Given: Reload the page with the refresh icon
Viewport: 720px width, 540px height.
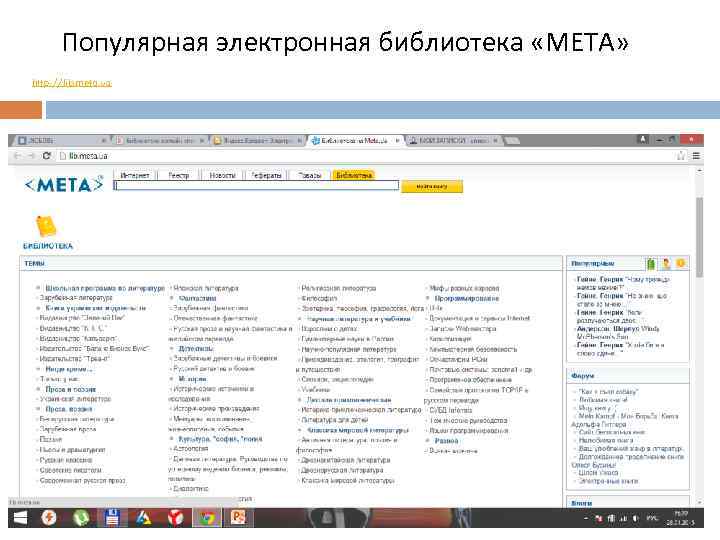Looking at the screenshot, I should [x=46, y=156].
